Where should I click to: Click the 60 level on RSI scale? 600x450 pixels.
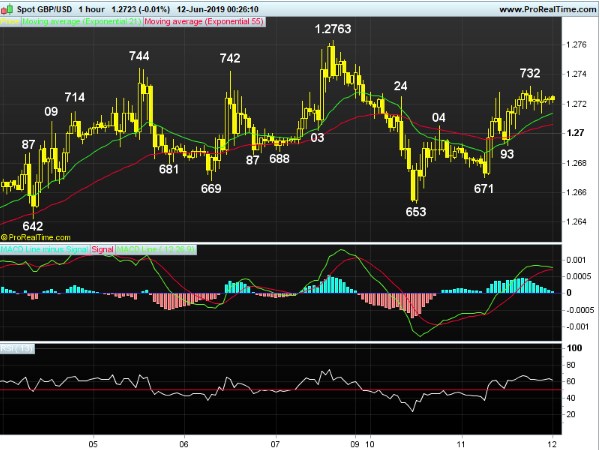572,381
